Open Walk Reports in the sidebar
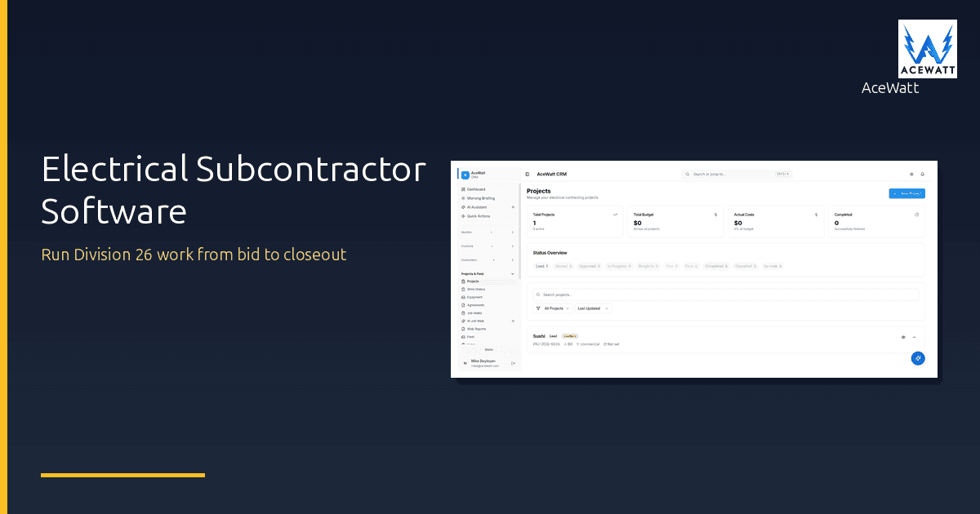Screen dimensions: 980x514 pyautogui.click(x=487, y=329)
